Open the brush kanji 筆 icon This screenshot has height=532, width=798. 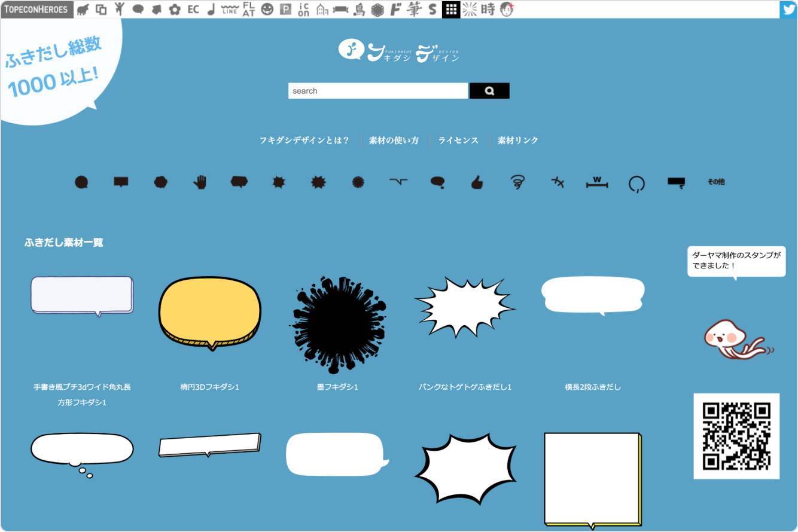click(414, 10)
